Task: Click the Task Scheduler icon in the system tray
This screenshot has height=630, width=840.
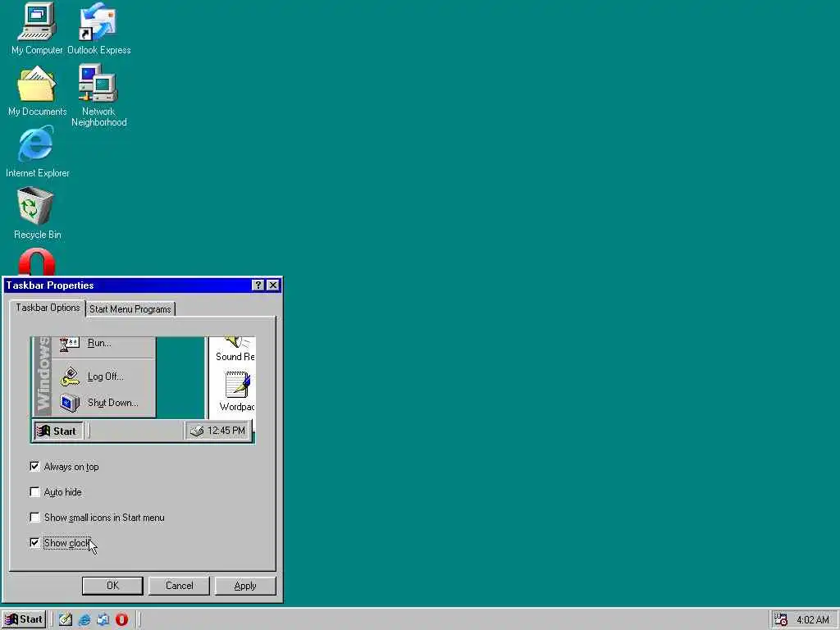Action: click(x=781, y=619)
